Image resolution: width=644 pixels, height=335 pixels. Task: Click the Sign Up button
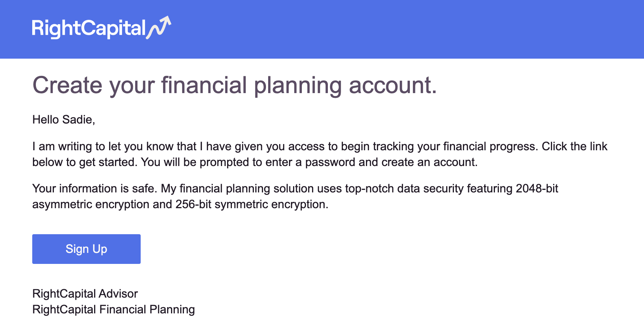(86, 249)
